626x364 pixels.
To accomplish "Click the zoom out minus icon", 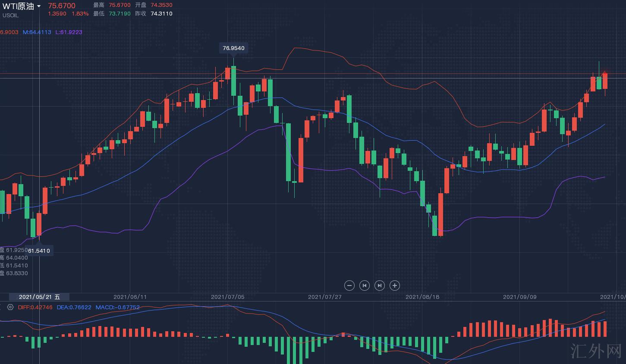I will (349, 286).
